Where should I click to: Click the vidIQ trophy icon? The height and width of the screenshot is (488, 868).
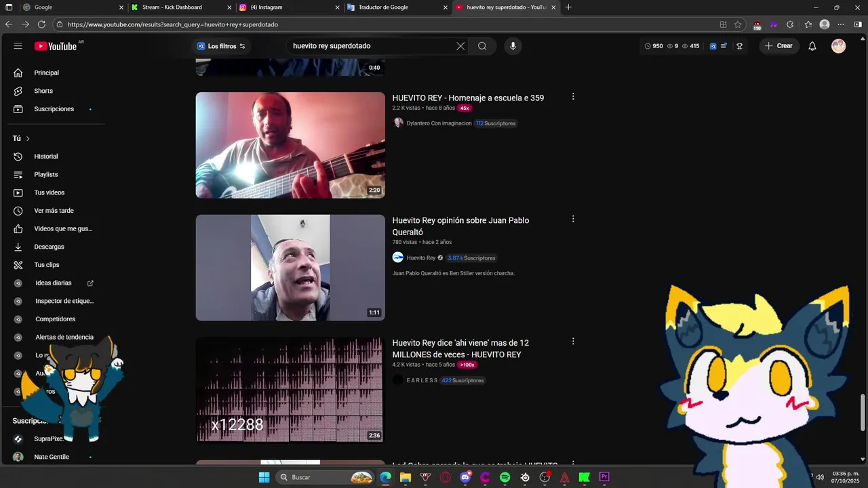click(739, 46)
